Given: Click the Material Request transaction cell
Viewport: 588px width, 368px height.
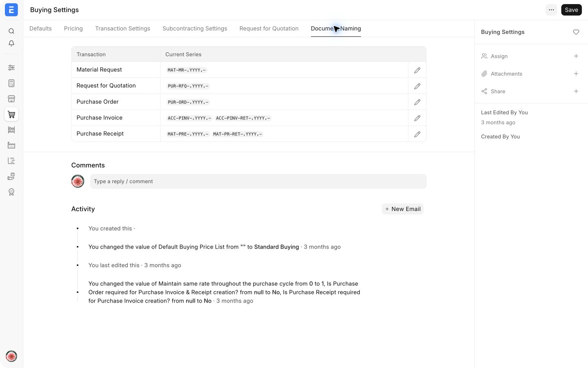Looking at the screenshot, I should tap(116, 70).
